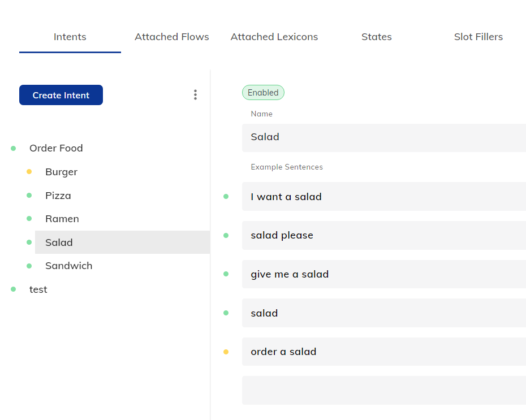Click the green status dot beside Pizza
526x420 pixels.
(29, 195)
